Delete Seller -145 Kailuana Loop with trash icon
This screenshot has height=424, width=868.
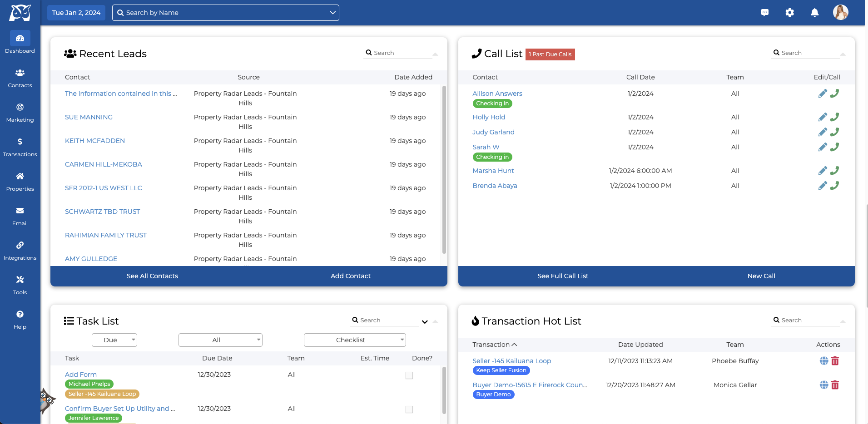click(835, 361)
